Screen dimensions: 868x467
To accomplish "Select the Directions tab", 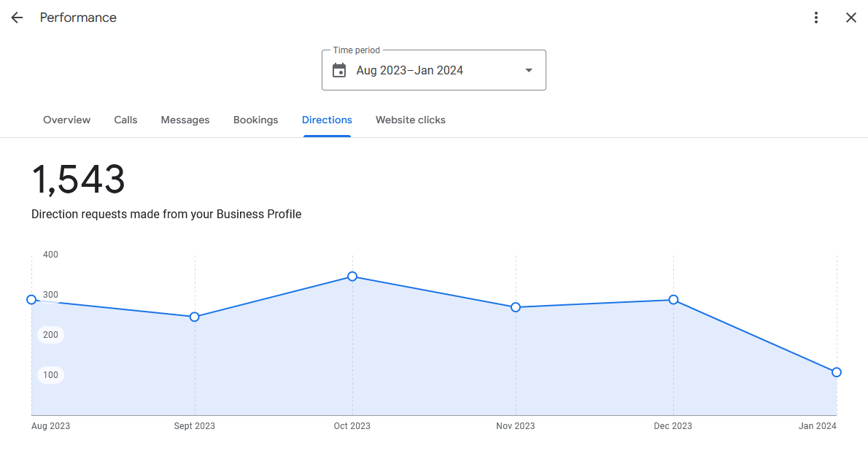I will 328,120.
